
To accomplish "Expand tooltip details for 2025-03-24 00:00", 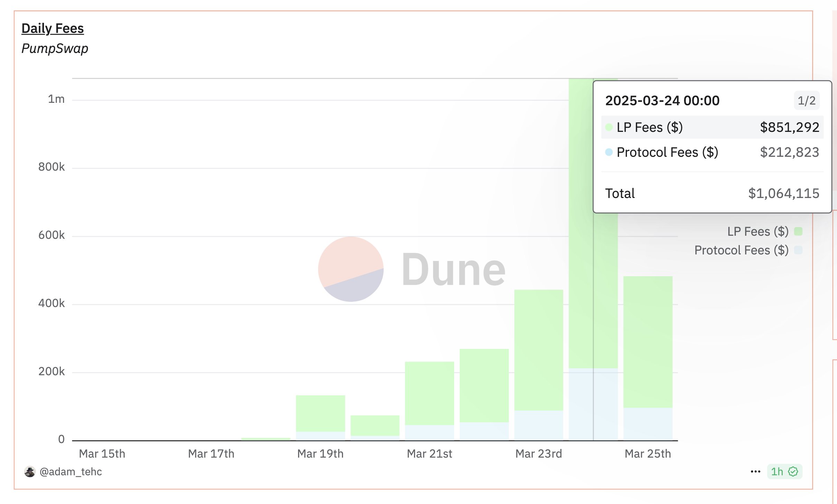I will point(662,100).
